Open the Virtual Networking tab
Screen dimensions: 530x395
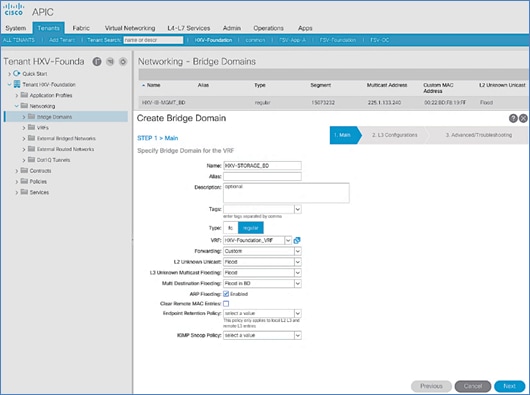[x=130, y=28]
